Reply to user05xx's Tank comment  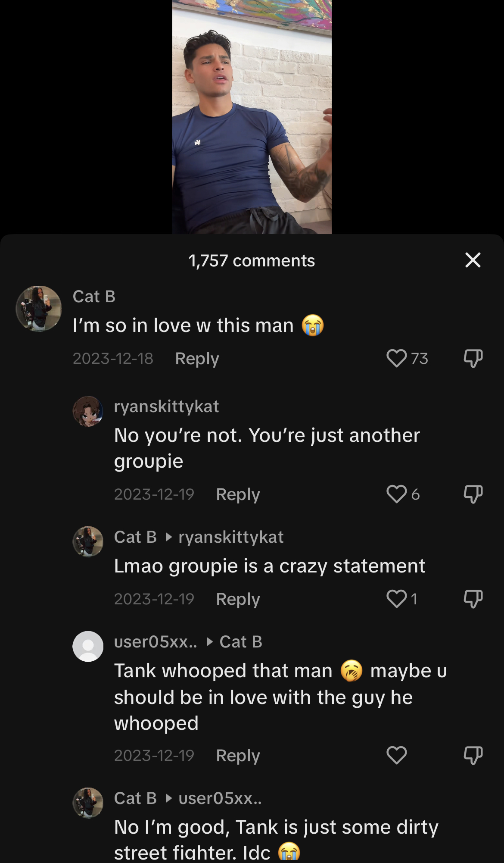pos(238,756)
